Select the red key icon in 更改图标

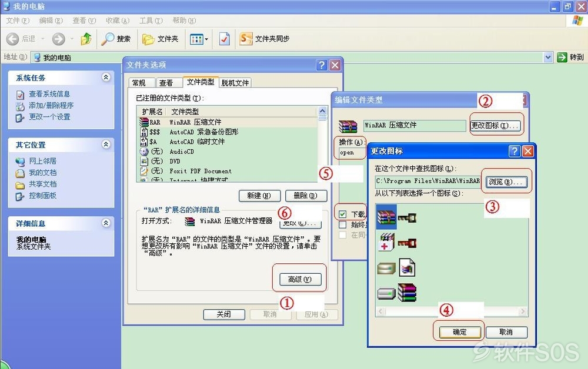(407, 243)
